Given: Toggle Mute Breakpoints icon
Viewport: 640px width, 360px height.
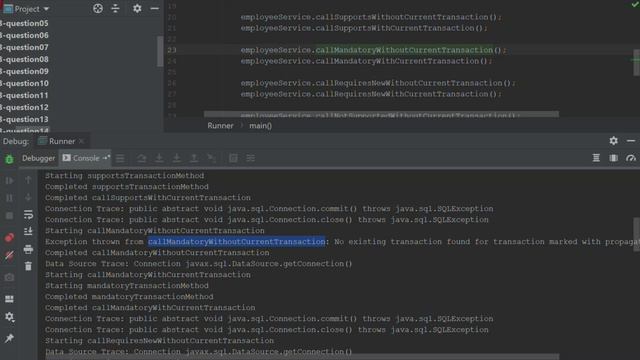Looking at the screenshot, I should point(9,256).
